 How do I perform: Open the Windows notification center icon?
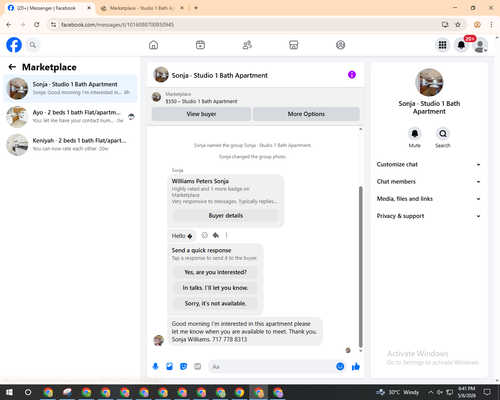[x=487, y=392]
